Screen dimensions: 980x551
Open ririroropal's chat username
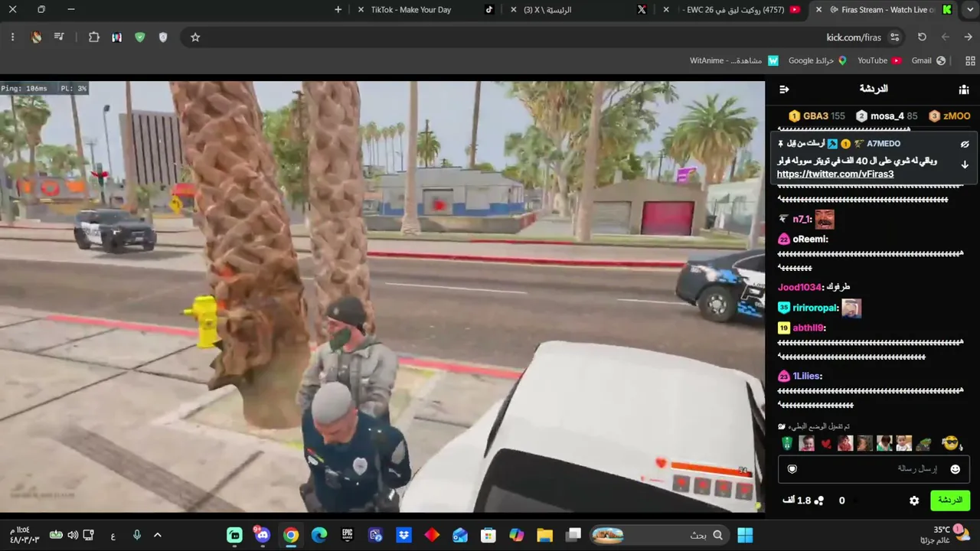[815, 308]
